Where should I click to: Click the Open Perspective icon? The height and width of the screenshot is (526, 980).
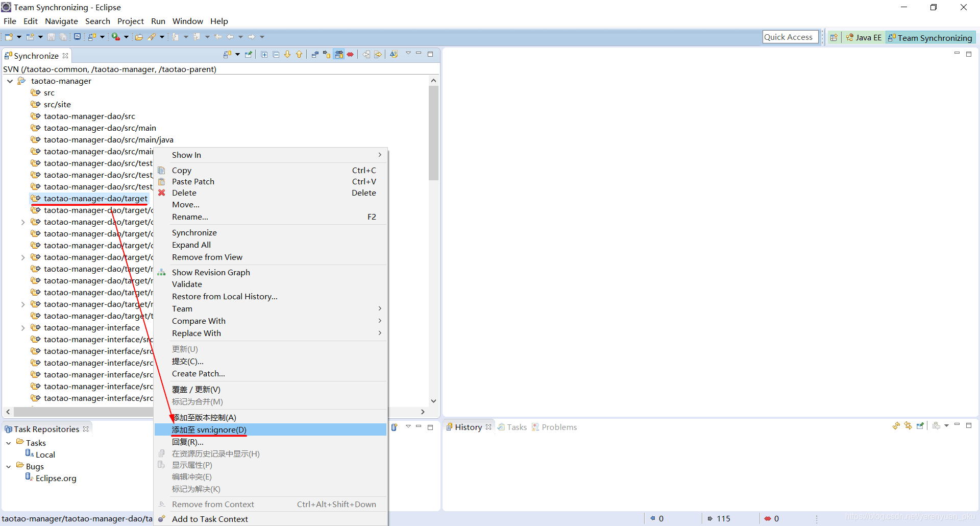[x=834, y=37]
